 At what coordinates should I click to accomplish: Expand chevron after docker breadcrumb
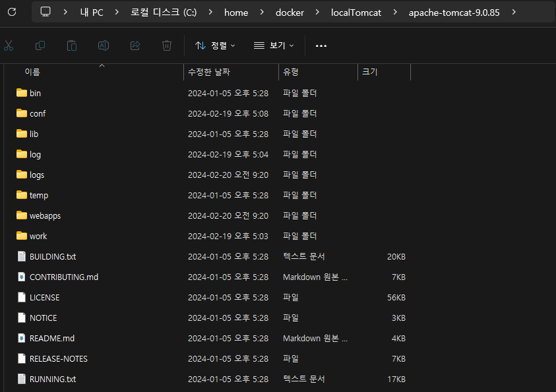[x=317, y=12]
